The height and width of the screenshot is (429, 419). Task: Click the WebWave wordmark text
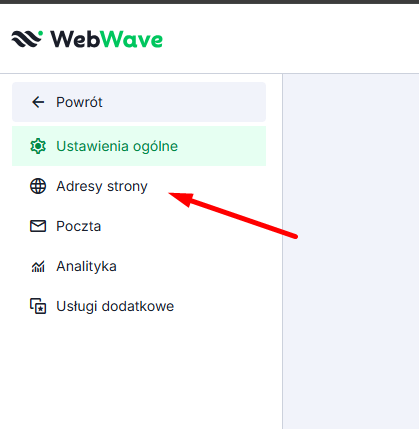(106, 39)
